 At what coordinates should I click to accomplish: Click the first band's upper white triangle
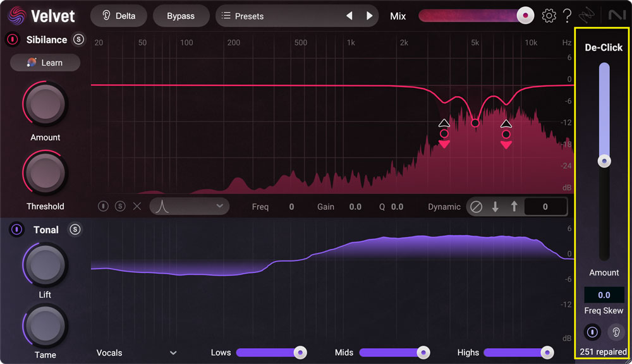(x=444, y=123)
